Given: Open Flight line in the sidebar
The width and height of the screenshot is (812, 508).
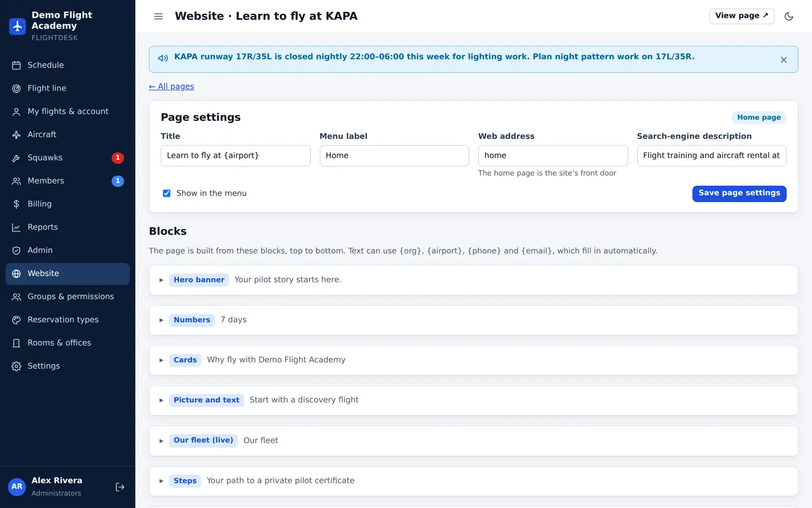Looking at the screenshot, I should [67, 88].
